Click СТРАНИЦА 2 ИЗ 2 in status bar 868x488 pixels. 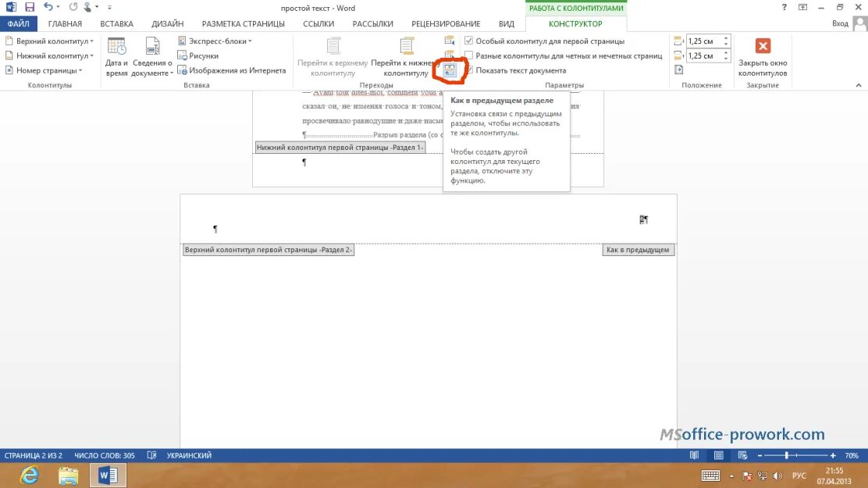tap(34, 455)
